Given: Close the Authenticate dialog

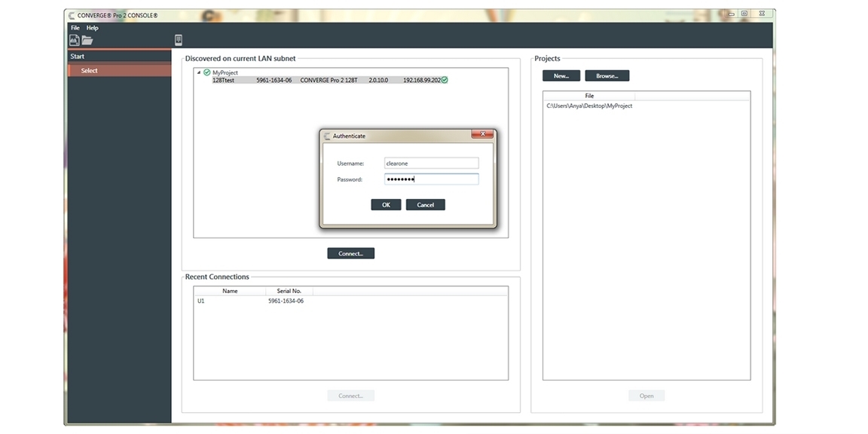Looking at the screenshot, I should point(482,135).
